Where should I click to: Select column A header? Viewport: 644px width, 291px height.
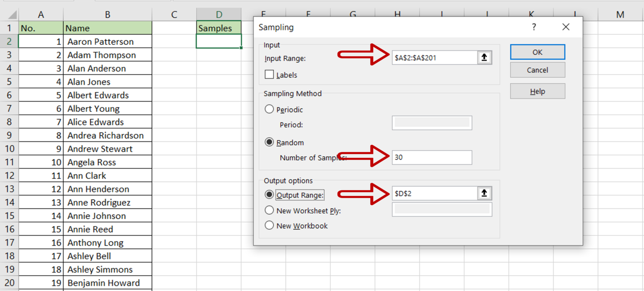[x=41, y=15]
